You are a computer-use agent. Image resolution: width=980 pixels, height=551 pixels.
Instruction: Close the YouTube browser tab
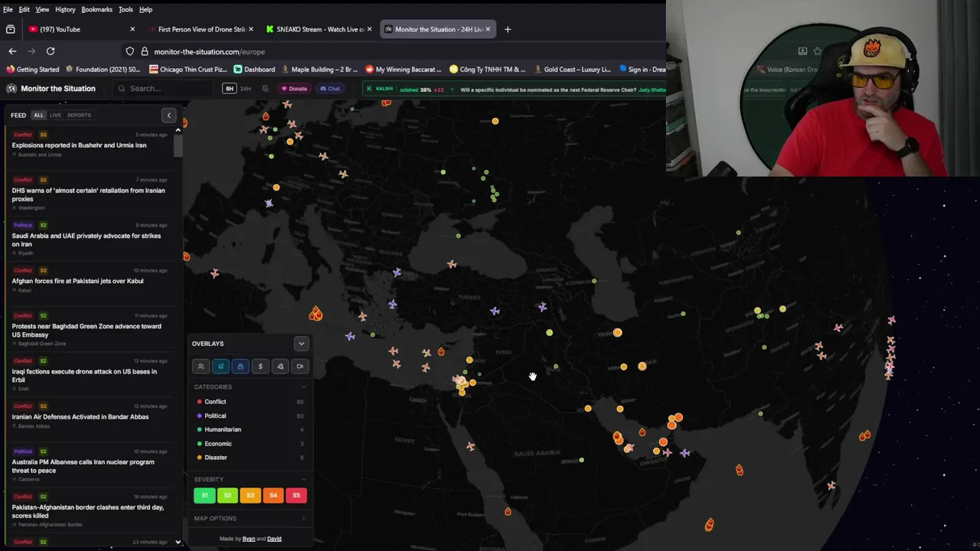132,29
